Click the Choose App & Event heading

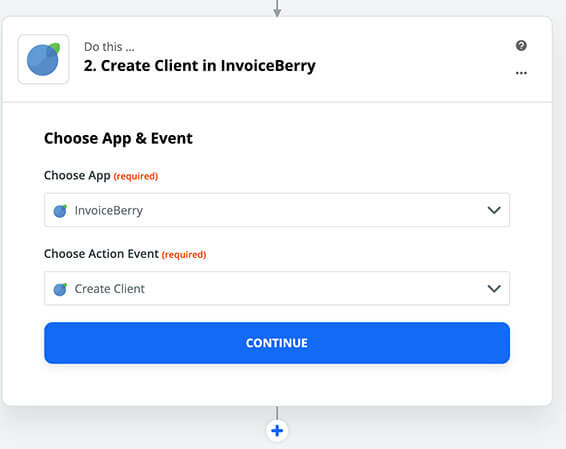[118, 139]
